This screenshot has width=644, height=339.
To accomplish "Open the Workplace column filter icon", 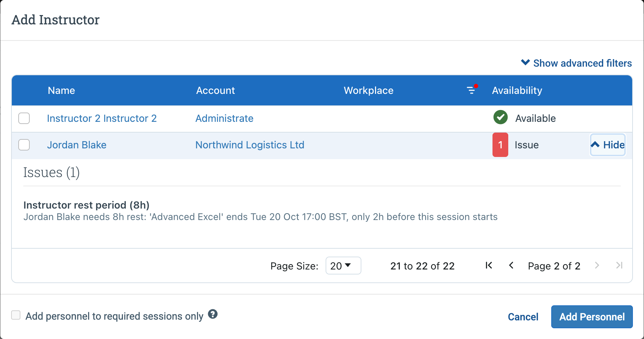I will point(472,90).
